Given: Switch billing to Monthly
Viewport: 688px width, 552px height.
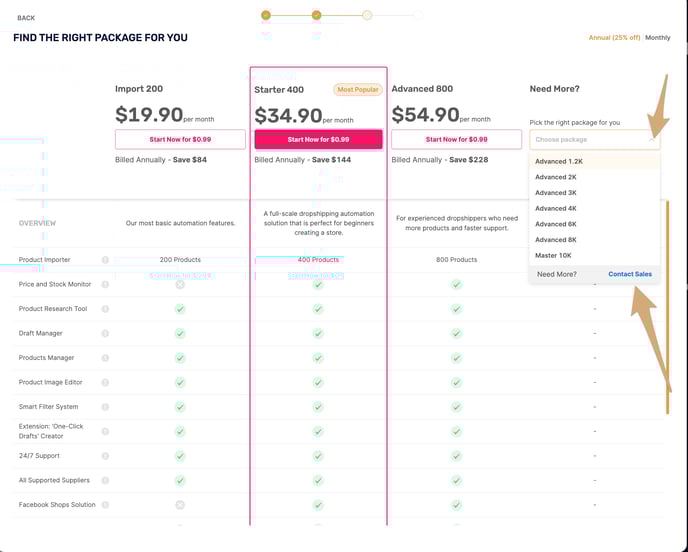Looking at the screenshot, I should pos(657,38).
